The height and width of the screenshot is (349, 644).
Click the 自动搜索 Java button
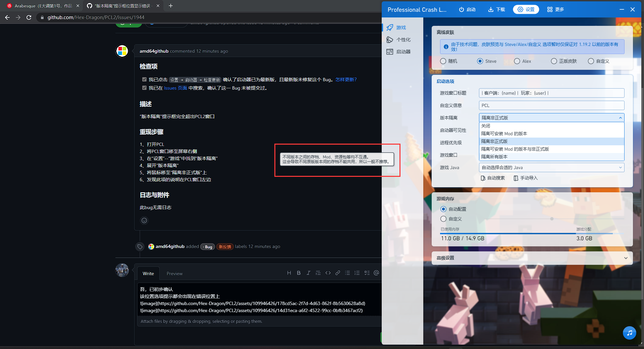[x=493, y=178]
